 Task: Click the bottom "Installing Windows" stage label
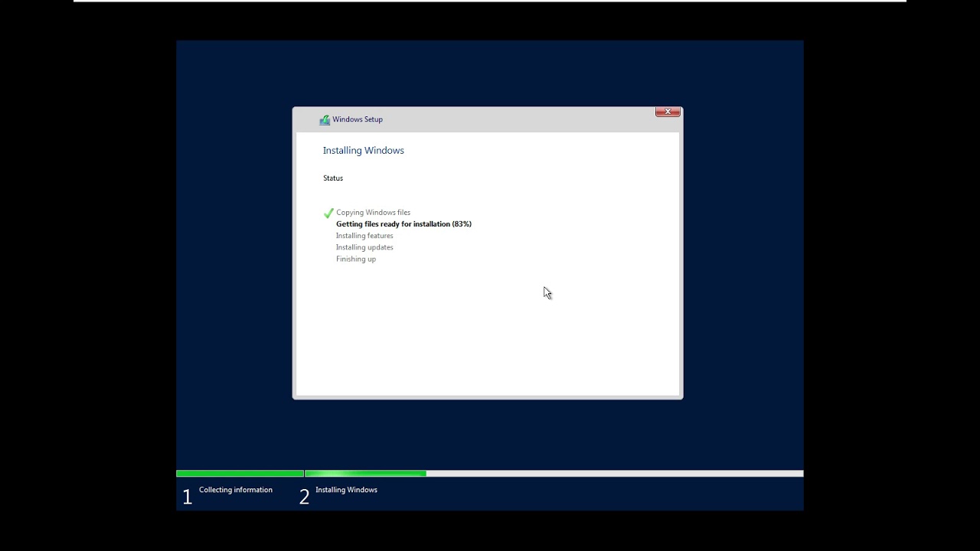346,490
